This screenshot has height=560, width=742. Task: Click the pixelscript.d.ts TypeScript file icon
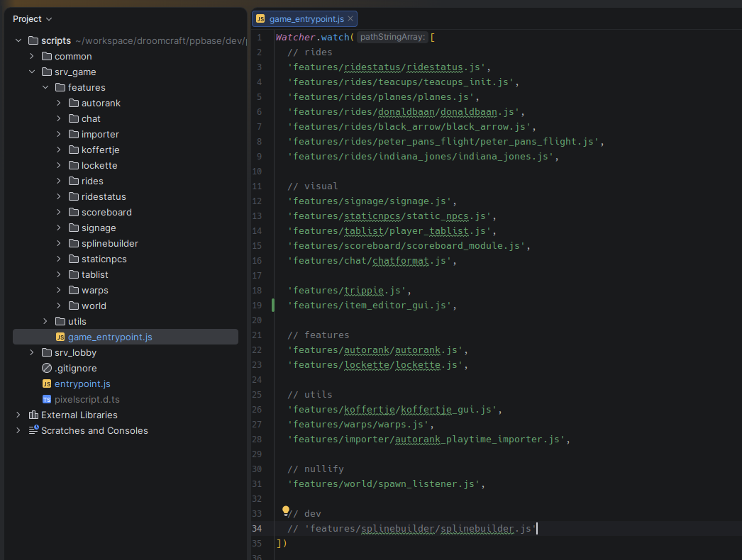(x=47, y=399)
